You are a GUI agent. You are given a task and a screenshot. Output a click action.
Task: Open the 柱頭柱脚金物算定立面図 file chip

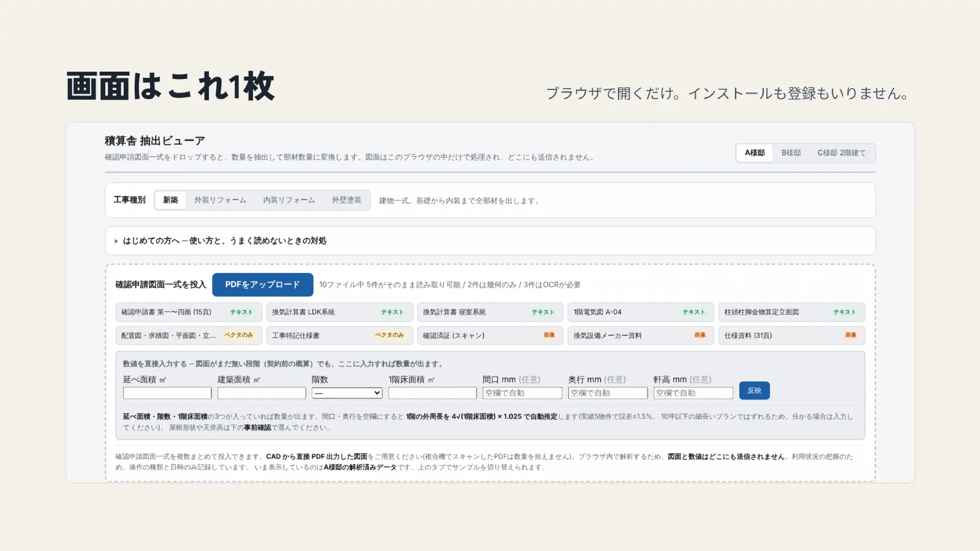point(792,312)
